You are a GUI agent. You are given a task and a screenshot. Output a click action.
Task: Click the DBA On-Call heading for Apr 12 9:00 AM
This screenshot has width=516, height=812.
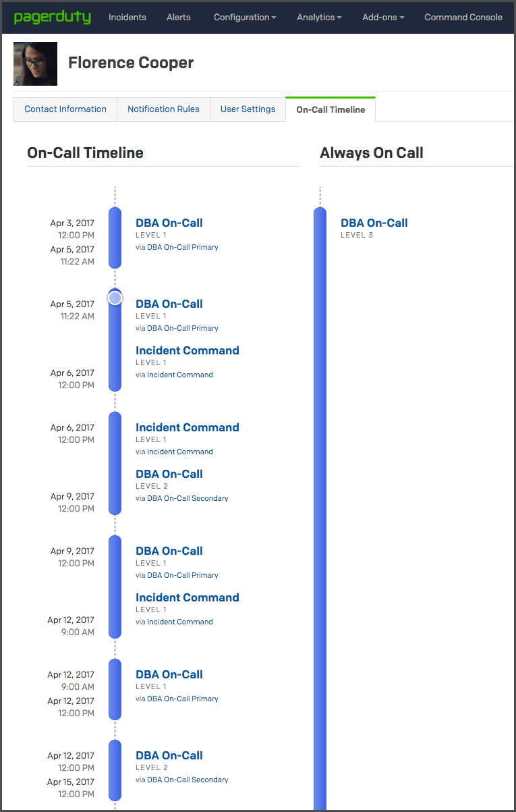(169, 674)
